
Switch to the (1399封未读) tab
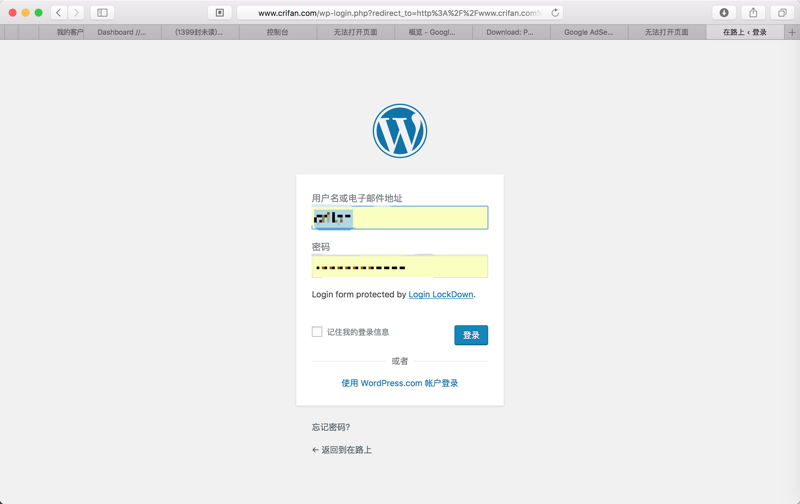[x=199, y=32]
